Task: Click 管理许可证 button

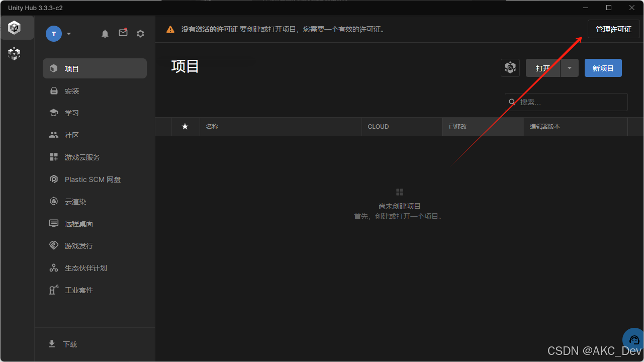Action: 614,29
